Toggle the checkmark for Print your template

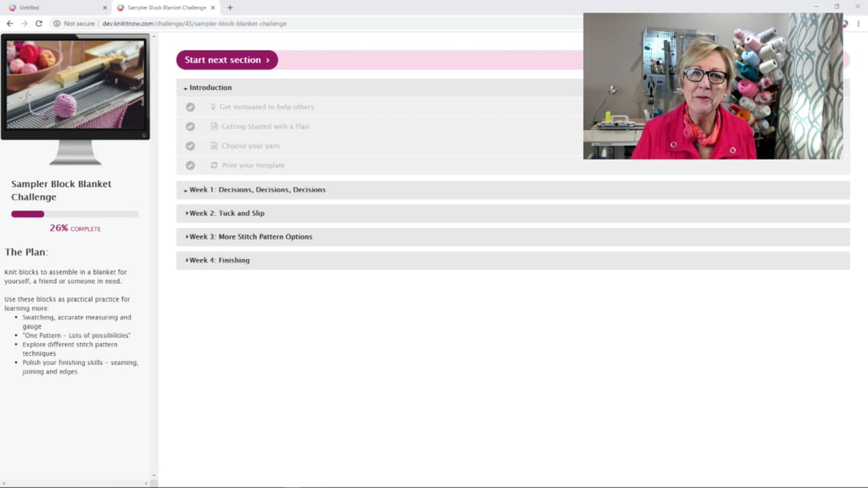pyautogui.click(x=190, y=165)
